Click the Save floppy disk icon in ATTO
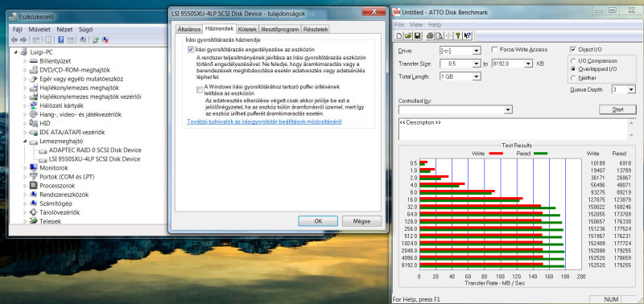This screenshot has width=644, height=304. tap(417, 35)
